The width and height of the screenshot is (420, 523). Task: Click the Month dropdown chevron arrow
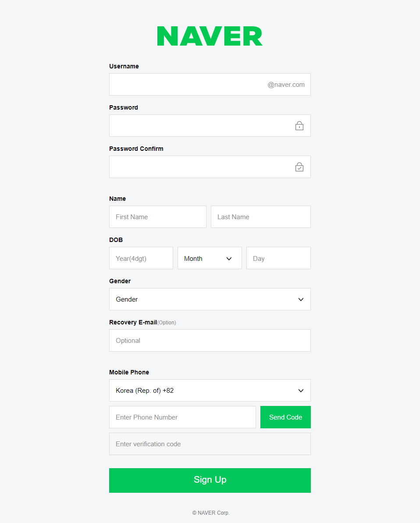click(x=229, y=259)
